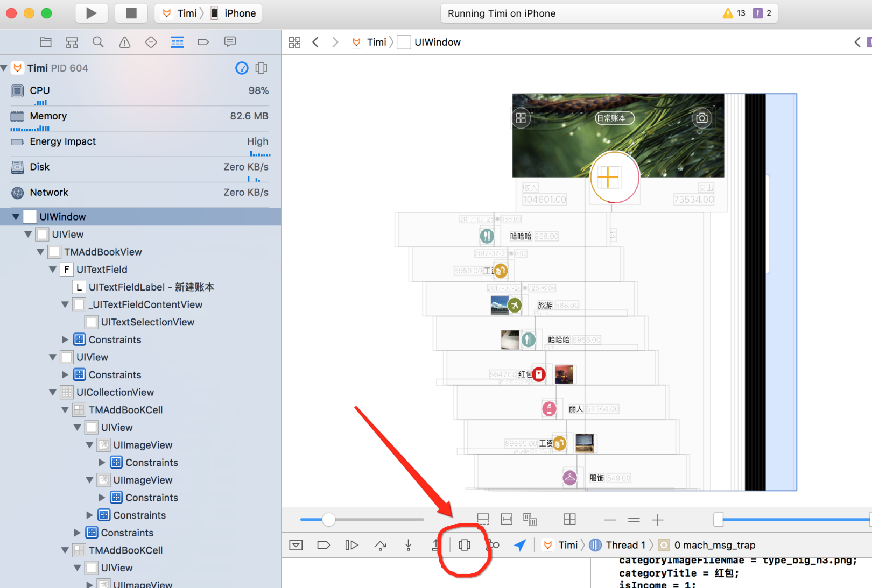
Task: Expand Constraints under UICollectionView
Action: coord(77,533)
